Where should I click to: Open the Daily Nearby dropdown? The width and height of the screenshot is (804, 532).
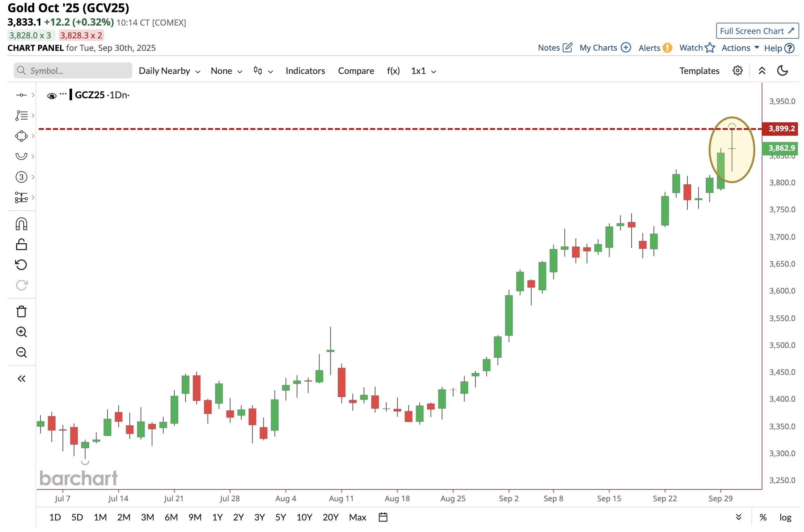tap(169, 71)
